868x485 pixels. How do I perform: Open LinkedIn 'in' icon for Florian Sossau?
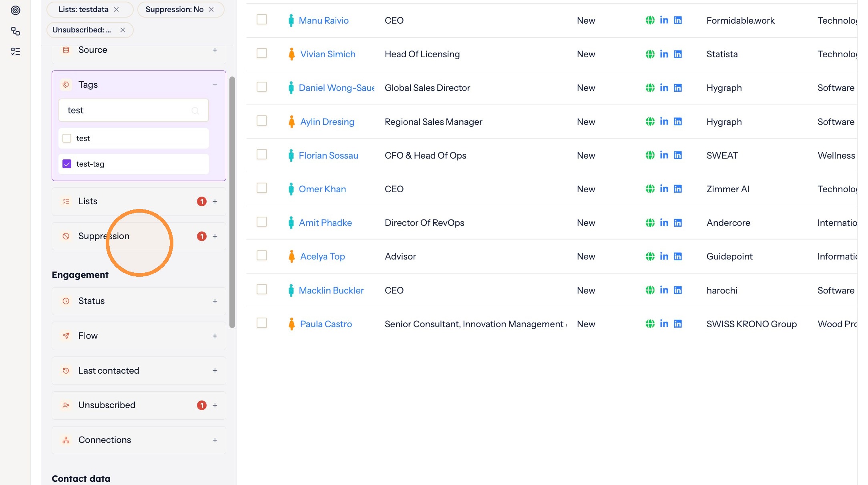tap(664, 155)
